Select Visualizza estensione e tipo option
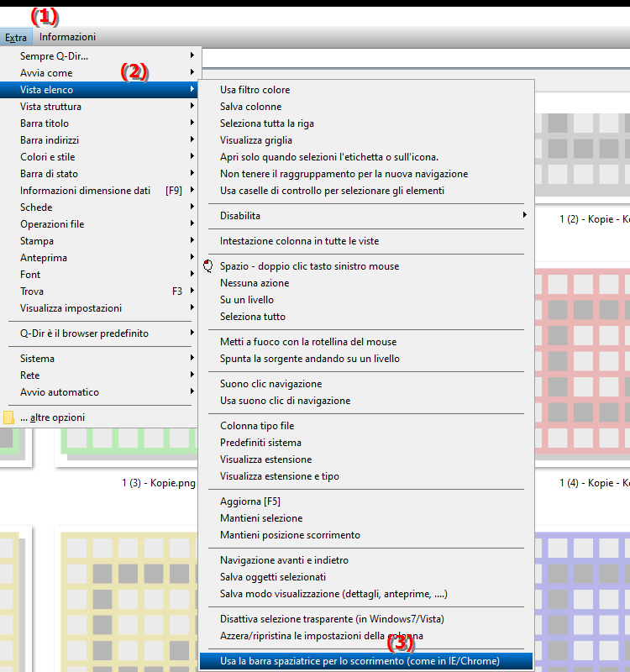The image size is (630, 672). coord(366,476)
